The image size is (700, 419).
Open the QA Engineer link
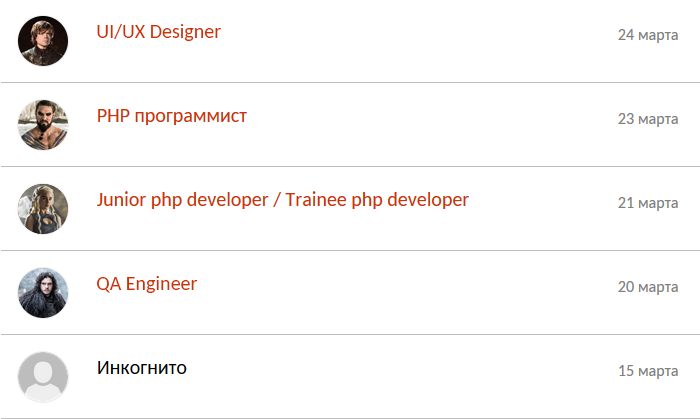146,284
